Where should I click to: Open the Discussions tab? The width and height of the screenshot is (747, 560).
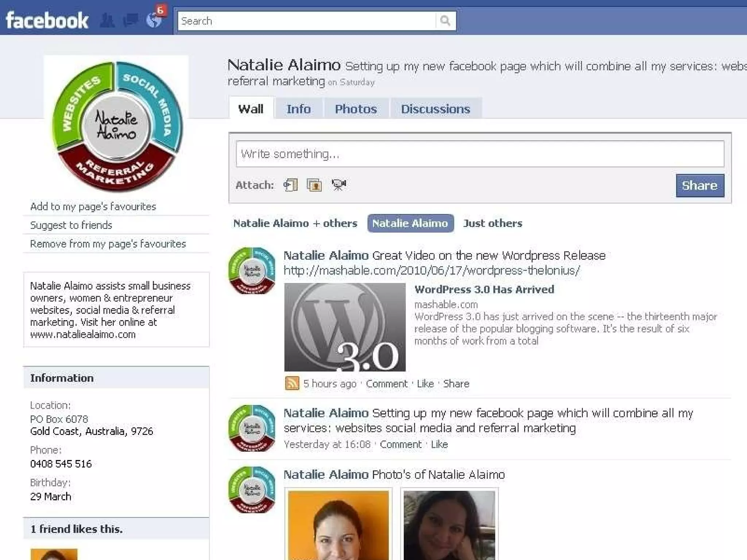[x=436, y=109]
